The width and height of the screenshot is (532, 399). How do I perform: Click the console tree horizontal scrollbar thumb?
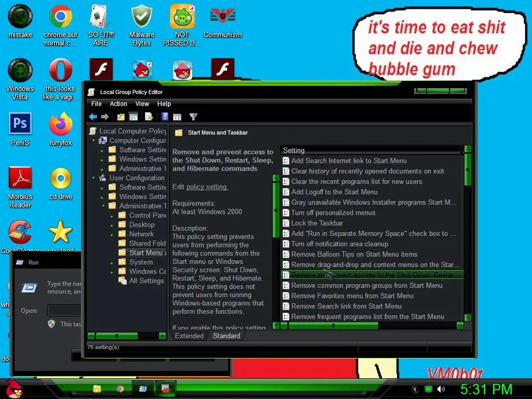click(x=116, y=336)
